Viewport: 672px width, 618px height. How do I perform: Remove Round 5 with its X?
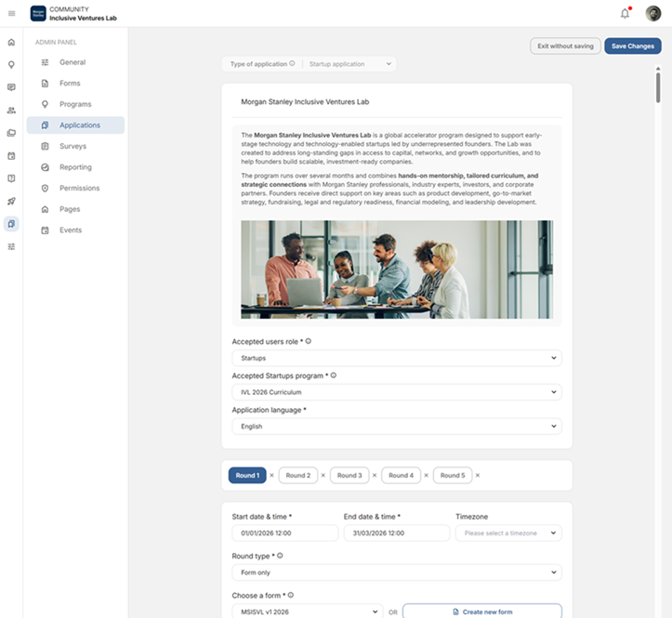coord(478,475)
